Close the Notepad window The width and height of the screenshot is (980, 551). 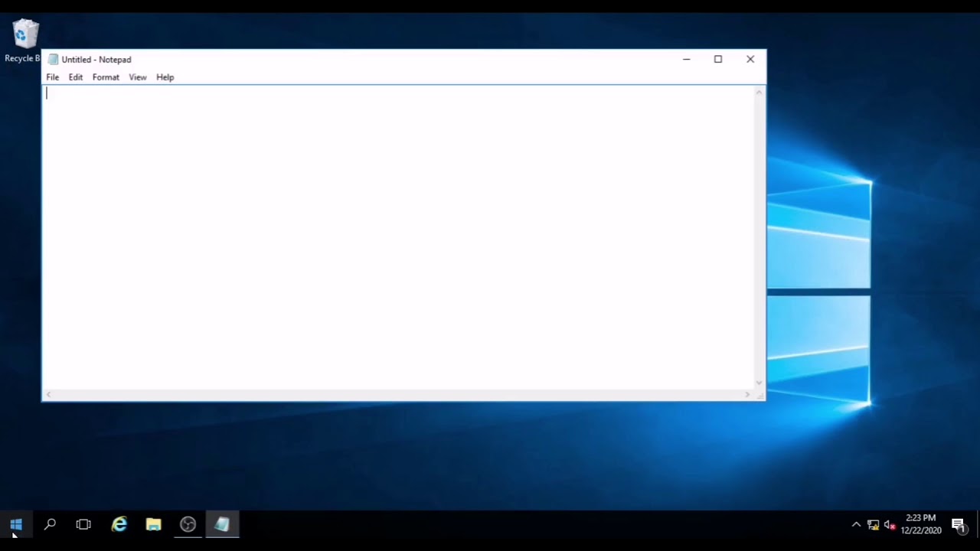coord(750,59)
